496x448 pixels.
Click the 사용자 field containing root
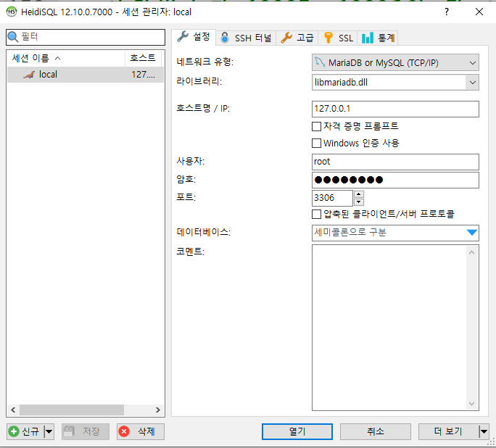click(x=395, y=162)
